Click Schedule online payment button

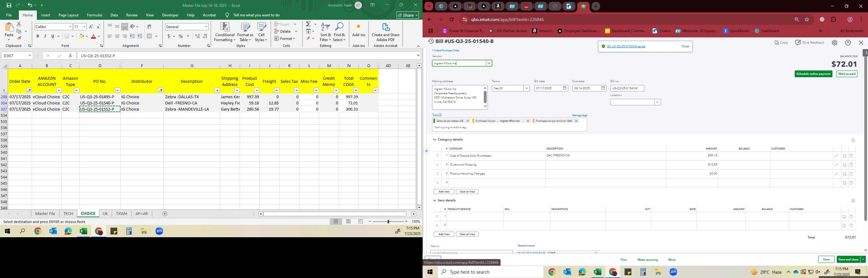(x=814, y=74)
